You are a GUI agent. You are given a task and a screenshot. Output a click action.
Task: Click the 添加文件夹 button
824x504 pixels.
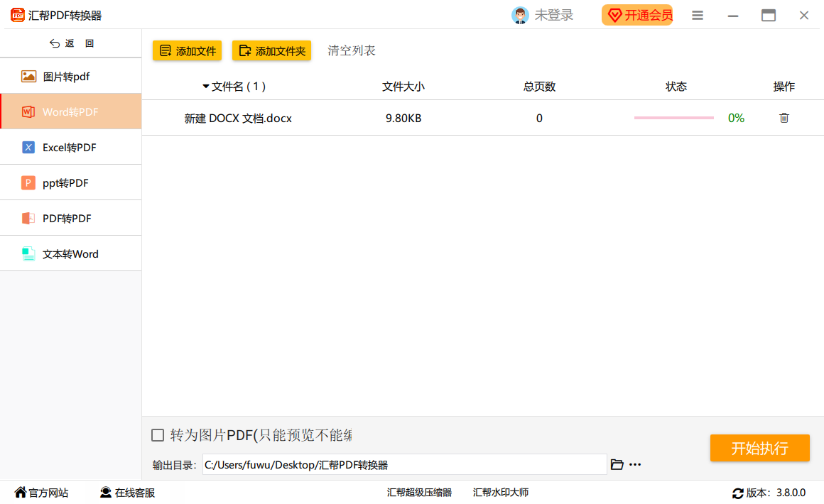[271, 51]
